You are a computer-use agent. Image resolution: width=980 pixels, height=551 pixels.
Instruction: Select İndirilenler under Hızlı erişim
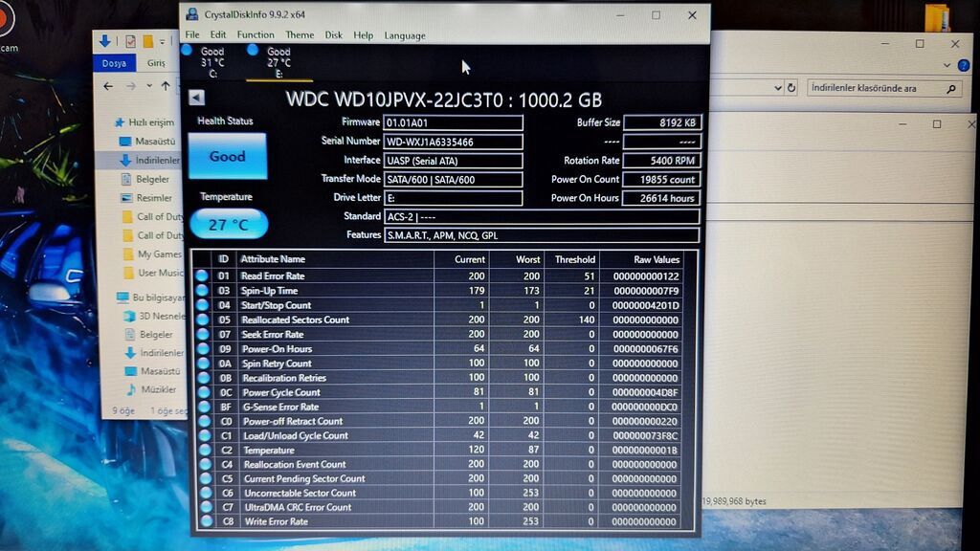pos(150,160)
